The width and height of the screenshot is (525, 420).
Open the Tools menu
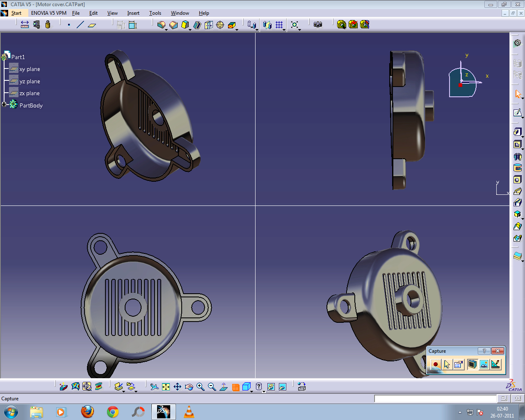(155, 13)
